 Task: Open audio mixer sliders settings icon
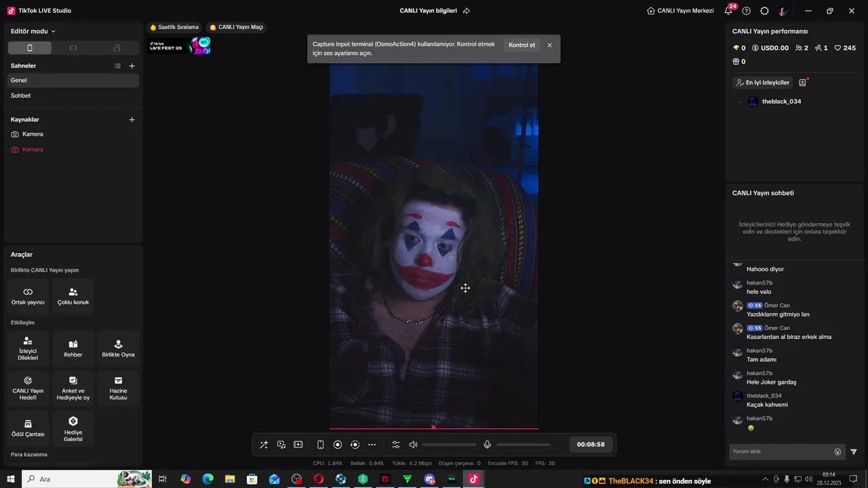pyautogui.click(x=396, y=445)
